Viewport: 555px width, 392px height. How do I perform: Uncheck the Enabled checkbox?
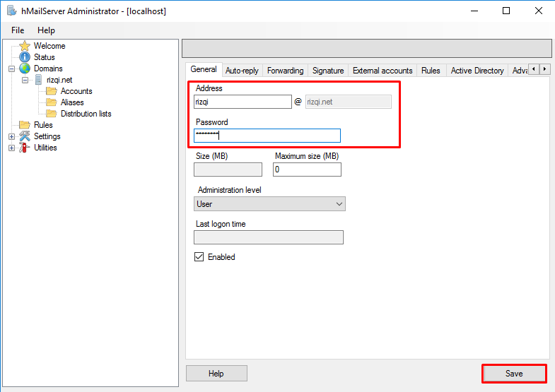tap(199, 256)
